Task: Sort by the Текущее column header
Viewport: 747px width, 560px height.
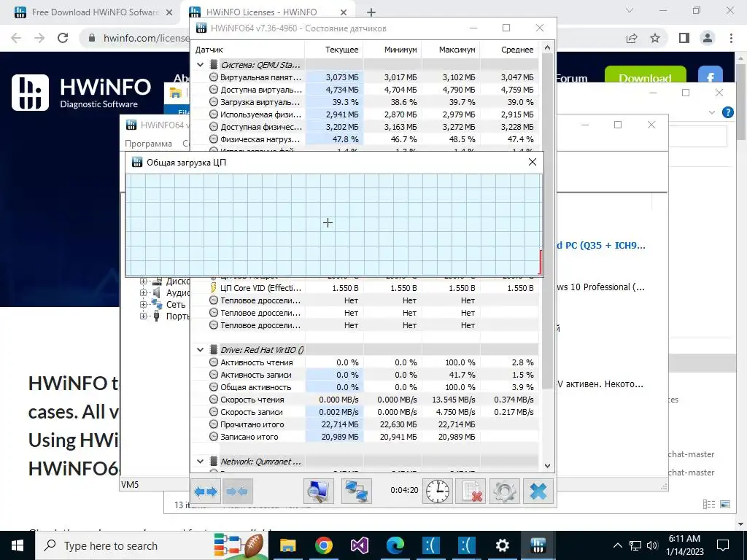Action: (334, 50)
